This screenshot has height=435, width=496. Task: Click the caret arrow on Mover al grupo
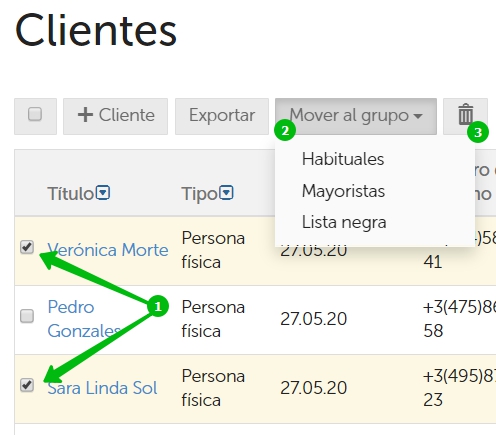click(418, 116)
